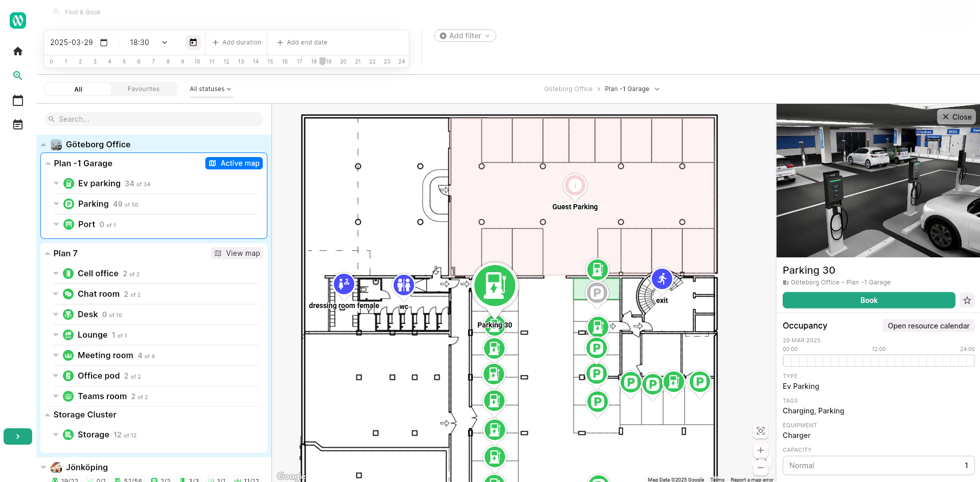Zoom in using the map plus control
The width and height of the screenshot is (980, 482).
pyautogui.click(x=760, y=450)
